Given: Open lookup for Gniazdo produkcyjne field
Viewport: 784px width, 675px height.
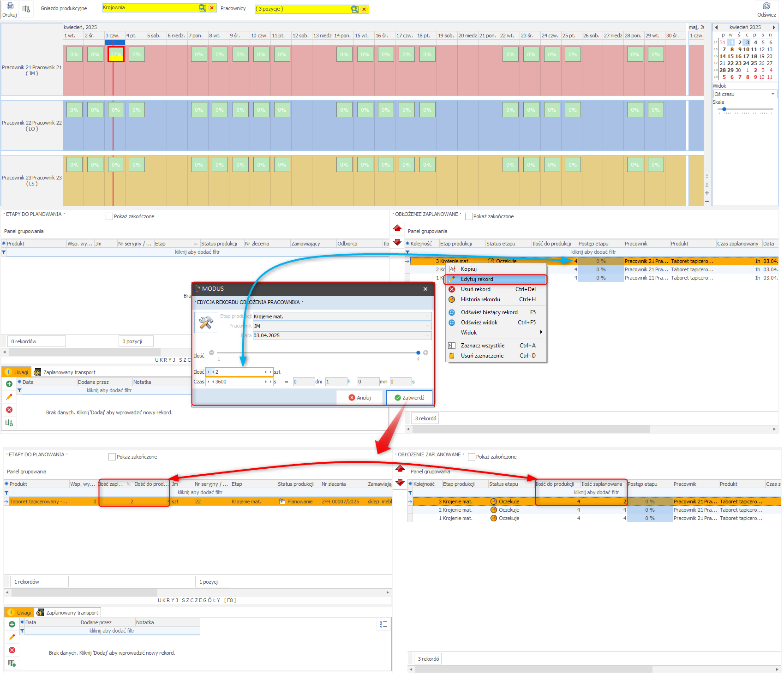Looking at the screenshot, I should 202,8.
